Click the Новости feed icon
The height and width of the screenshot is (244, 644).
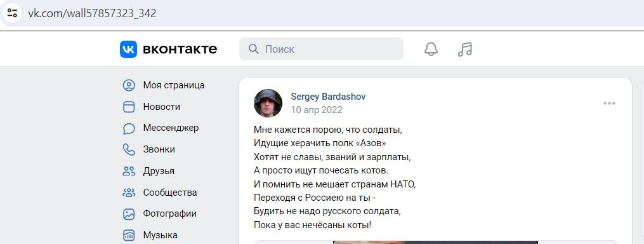129,107
